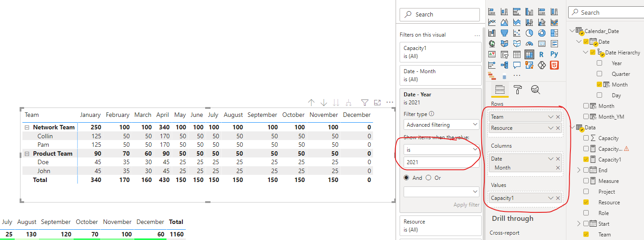This screenshot has height=240, width=644.
Task: Pick the pie chart visual
Action: click(529, 33)
